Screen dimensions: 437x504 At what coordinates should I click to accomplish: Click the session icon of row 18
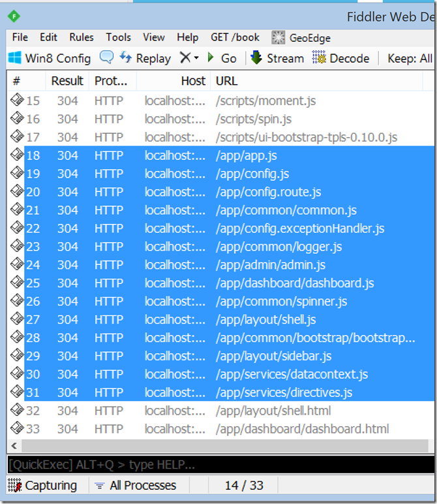(x=17, y=154)
